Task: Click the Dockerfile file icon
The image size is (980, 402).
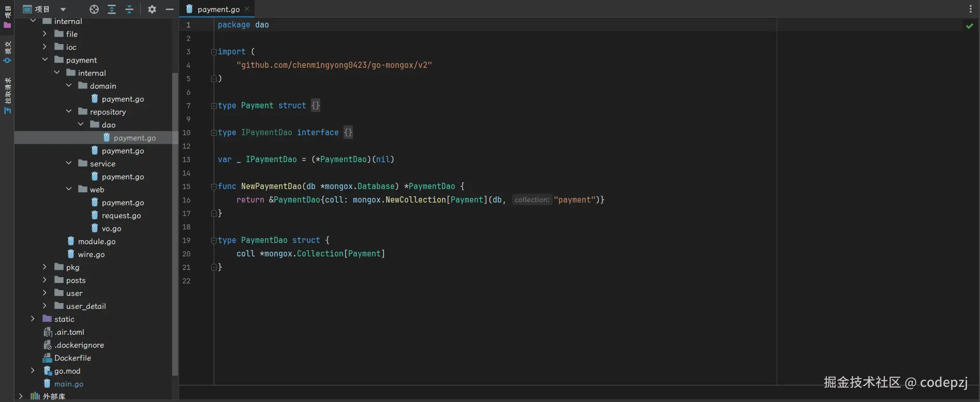Action: 47,358
